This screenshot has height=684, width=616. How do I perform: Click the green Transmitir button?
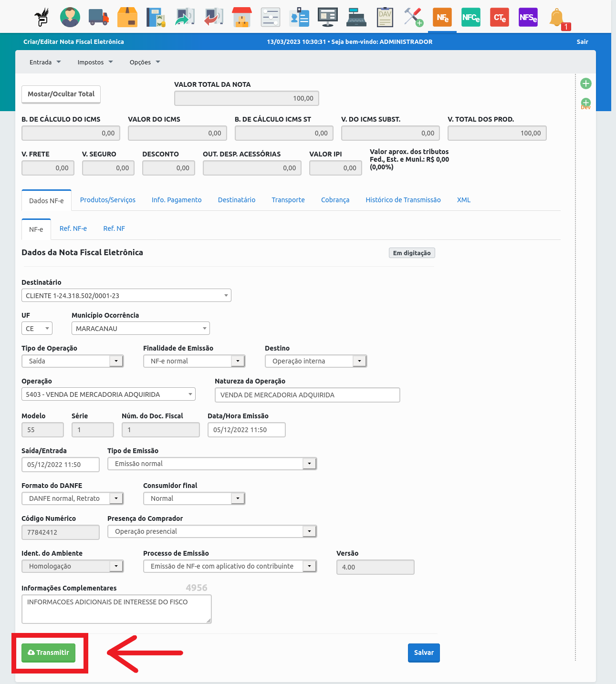tap(49, 653)
